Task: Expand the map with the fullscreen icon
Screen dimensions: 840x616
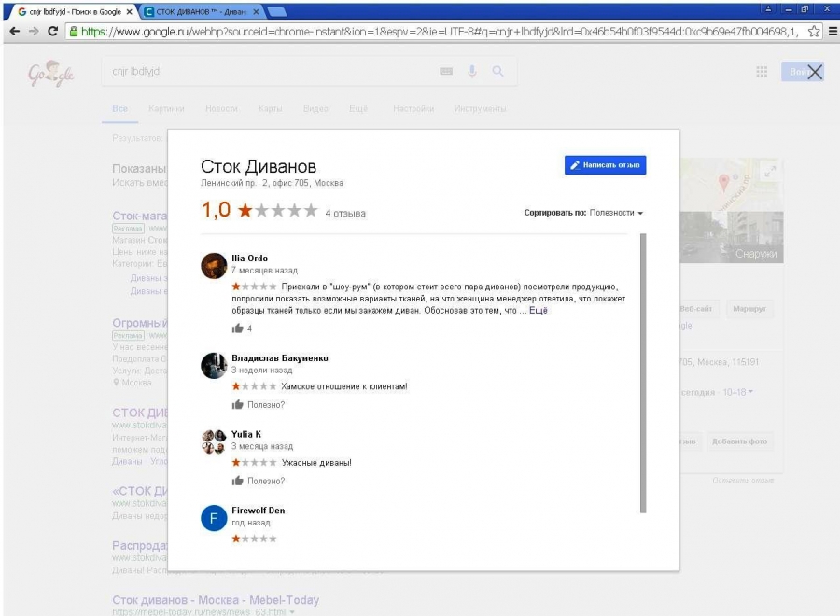Action: click(x=770, y=172)
